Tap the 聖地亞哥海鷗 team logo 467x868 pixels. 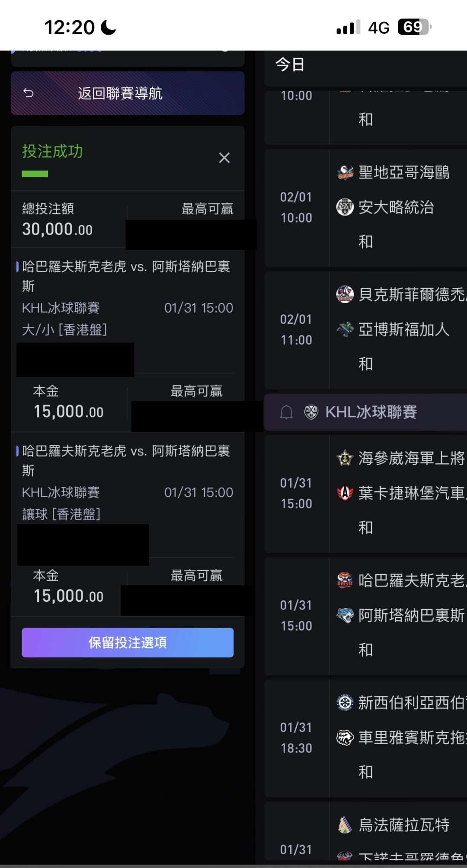[x=345, y=172]
